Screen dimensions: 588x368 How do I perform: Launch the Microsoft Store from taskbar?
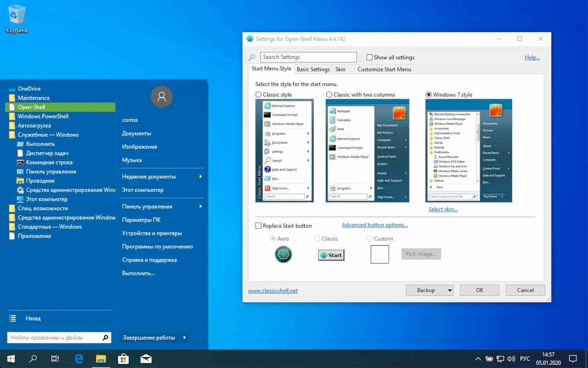pyautogui.click(x=123, y=359)
